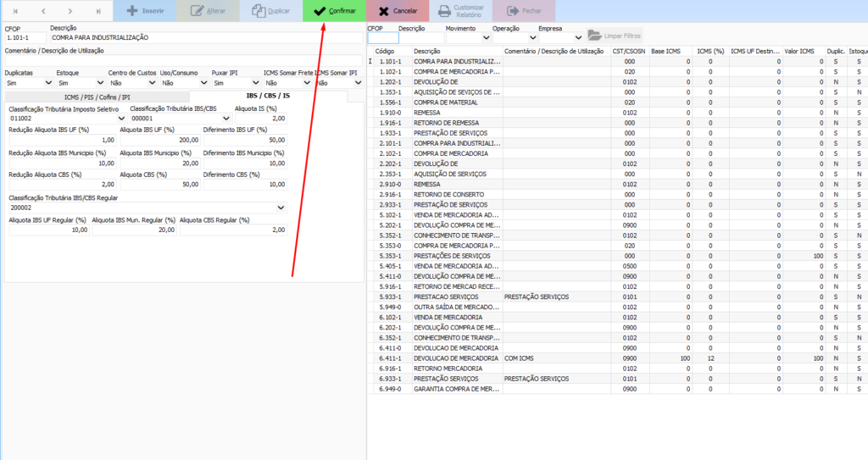Open the Classificação Tributária IBS/CBS Regular dropdown
The height and width of the screenshot is (460, 868).
[x=281, y=208]
